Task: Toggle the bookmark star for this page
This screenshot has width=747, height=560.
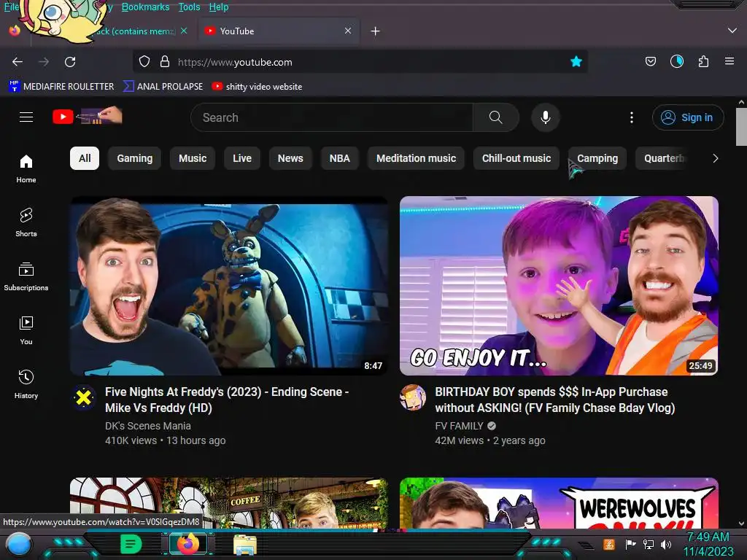Action: [576, 61]
